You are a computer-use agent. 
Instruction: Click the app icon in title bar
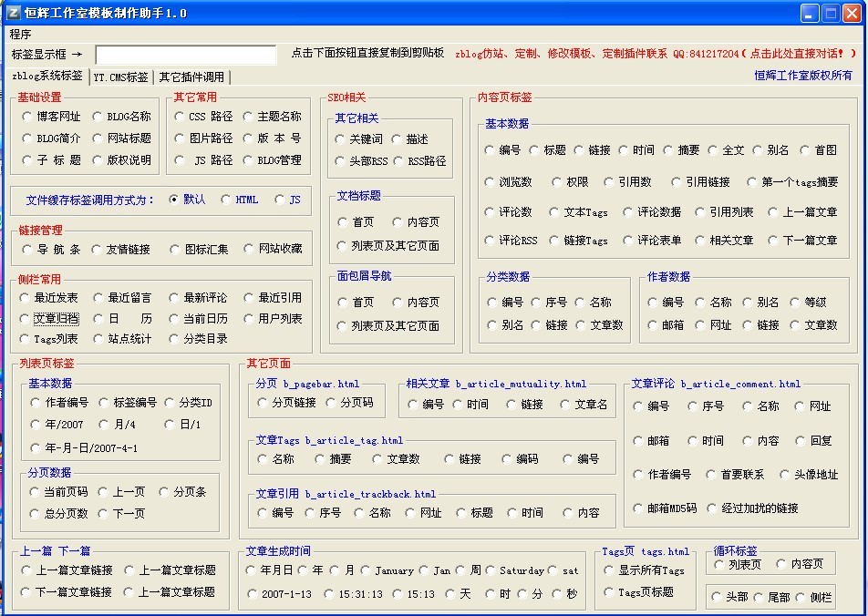pyautogui.click(x=13, y=13)
